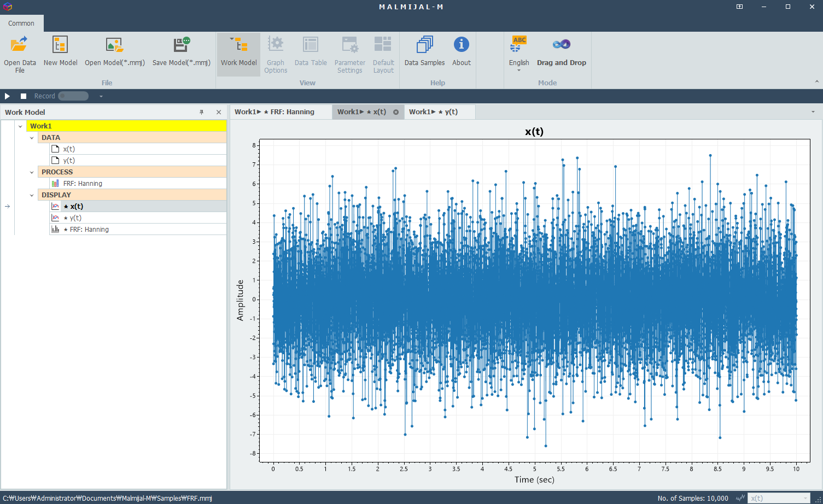
Task: Click the Amplitude axis label
Action: click(x=240, y=300)
